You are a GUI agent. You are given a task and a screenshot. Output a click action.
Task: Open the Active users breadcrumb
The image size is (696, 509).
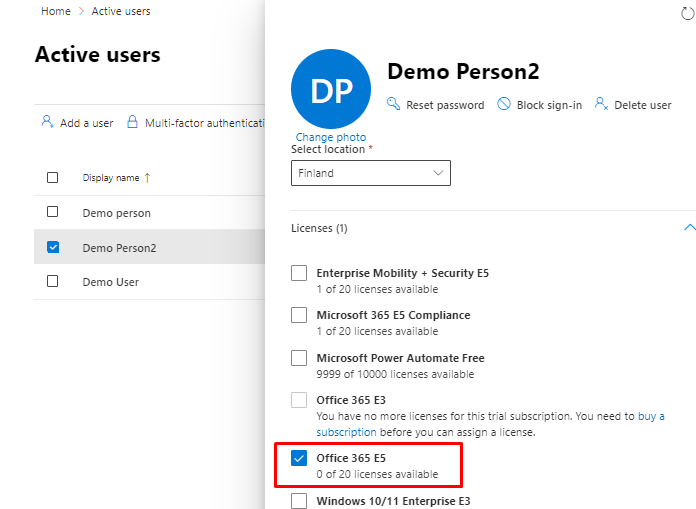pos(121,11)
